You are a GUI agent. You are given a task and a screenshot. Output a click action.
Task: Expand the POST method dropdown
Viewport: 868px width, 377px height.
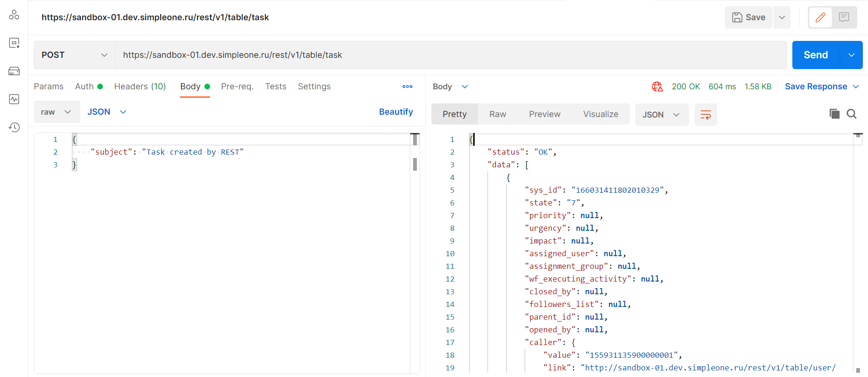(x=75, y=55)
